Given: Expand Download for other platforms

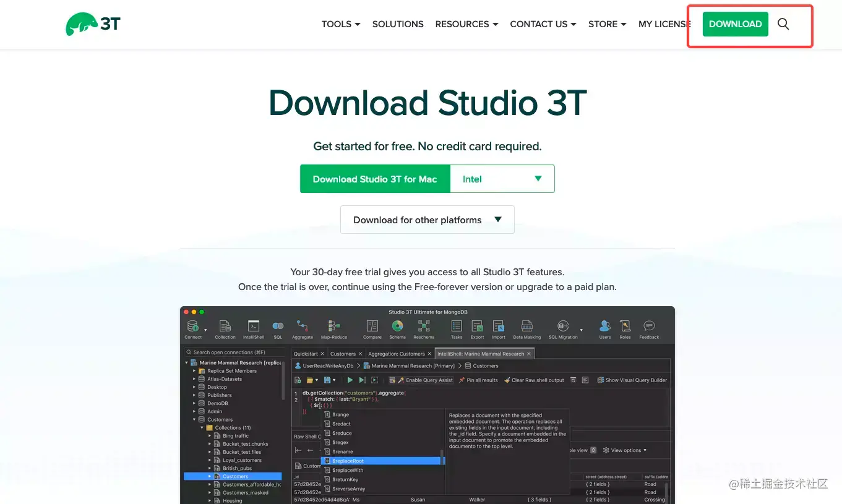Looking at the screenshot, I should click(x=427, y=220).
